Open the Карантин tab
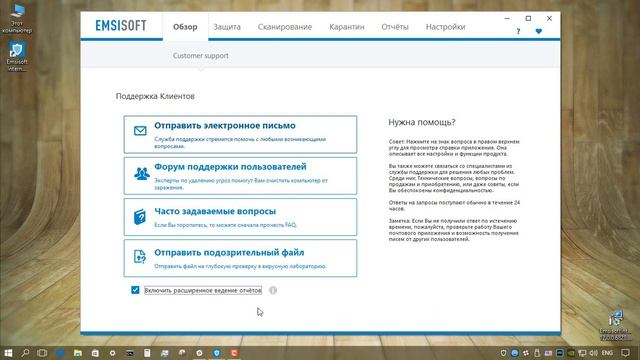The image size is (640, 360). tap(347, 27)
